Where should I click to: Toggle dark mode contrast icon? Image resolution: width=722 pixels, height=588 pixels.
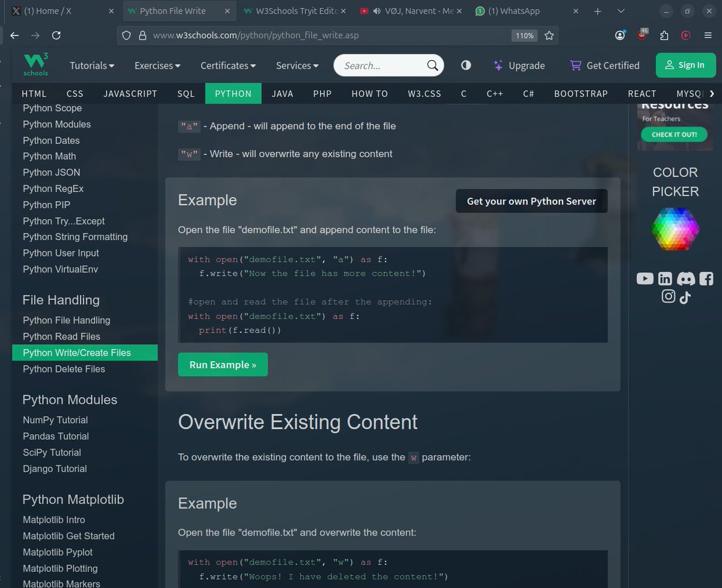click(x=466, y=66)
